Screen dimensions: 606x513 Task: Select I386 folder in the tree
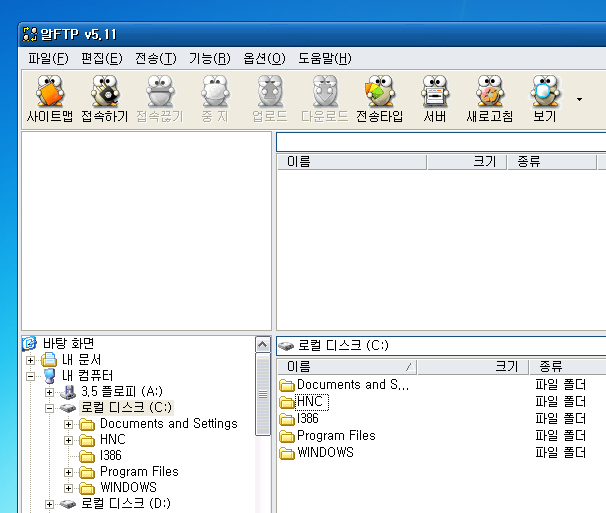click(x=111, y=455)
